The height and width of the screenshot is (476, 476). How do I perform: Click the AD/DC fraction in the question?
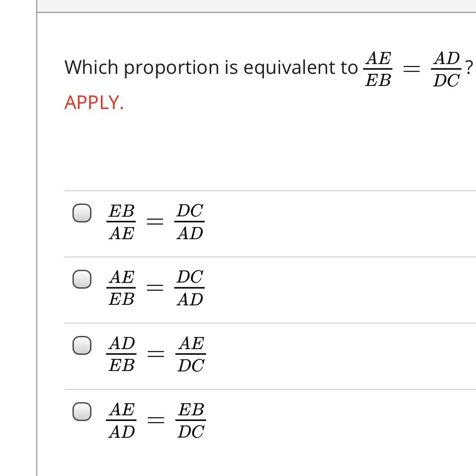click(x=446, y=69)
